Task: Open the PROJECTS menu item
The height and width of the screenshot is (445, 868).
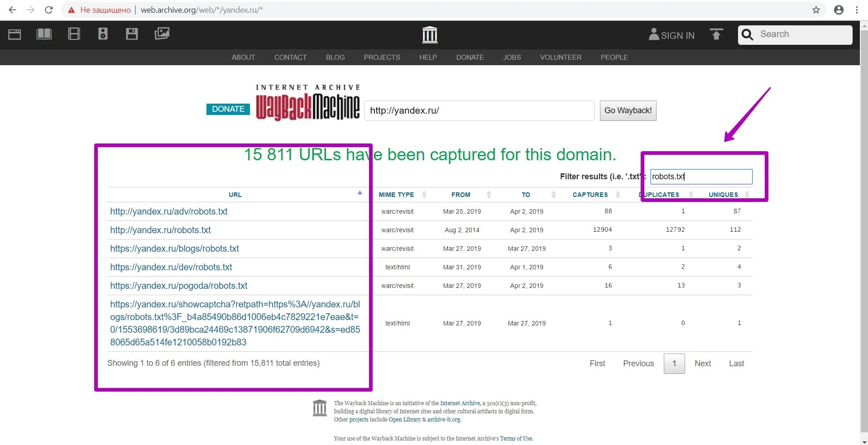Action: [382, 57]
